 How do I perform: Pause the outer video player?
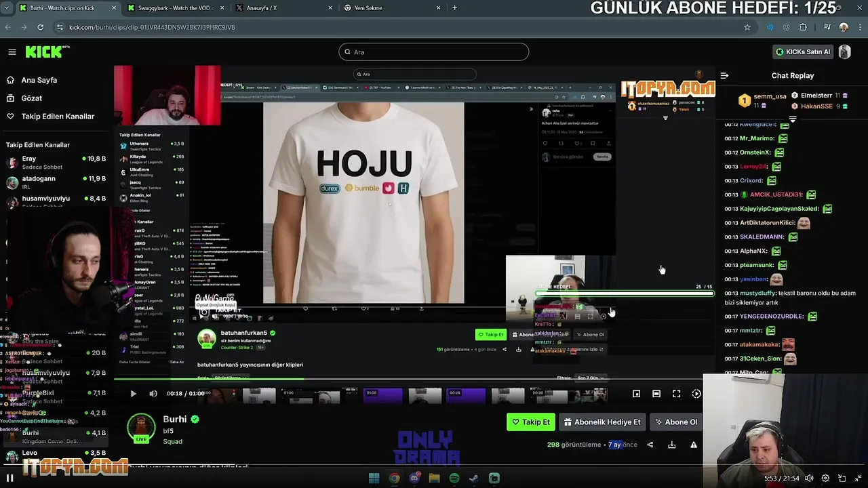click(x=10, y=478)
